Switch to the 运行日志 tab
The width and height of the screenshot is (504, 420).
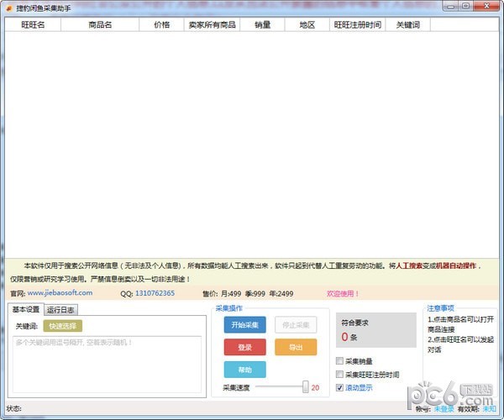tap(60, 310)
